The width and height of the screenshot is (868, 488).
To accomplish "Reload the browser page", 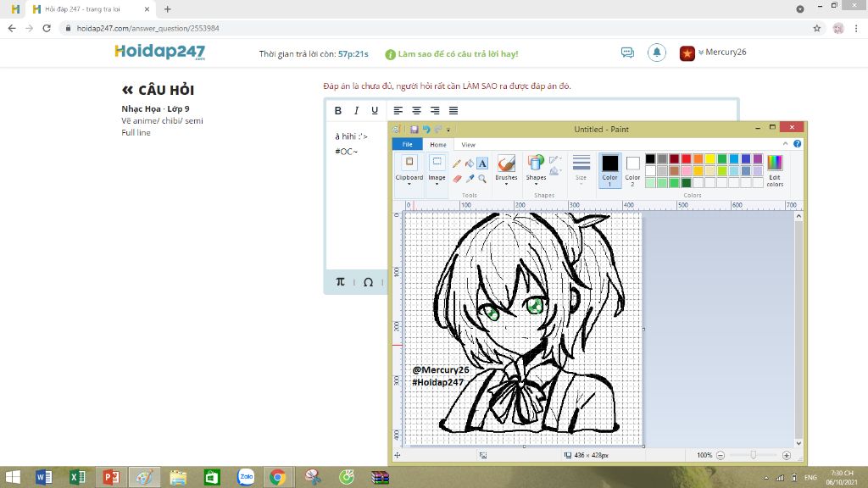I will (x=47, y=28).
